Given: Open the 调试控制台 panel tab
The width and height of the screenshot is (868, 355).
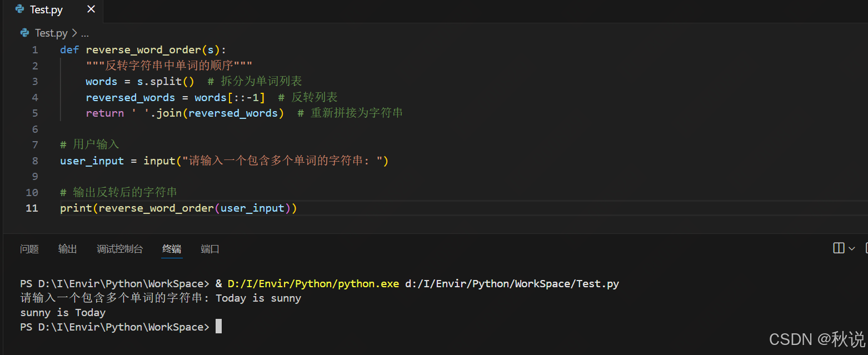Looking at the screenshot, I should (x=119, y=249).
